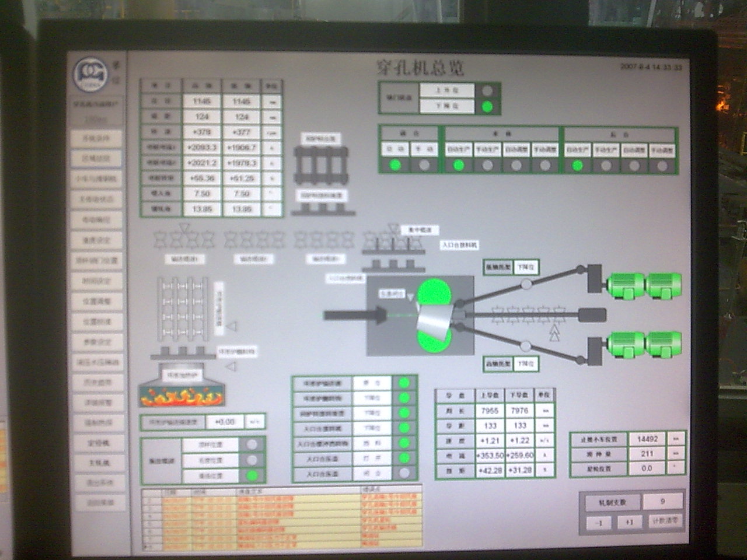Select 自动生产 in the middle mode group
The width and height of the screenshot is (747, 560).
[459, 150]
